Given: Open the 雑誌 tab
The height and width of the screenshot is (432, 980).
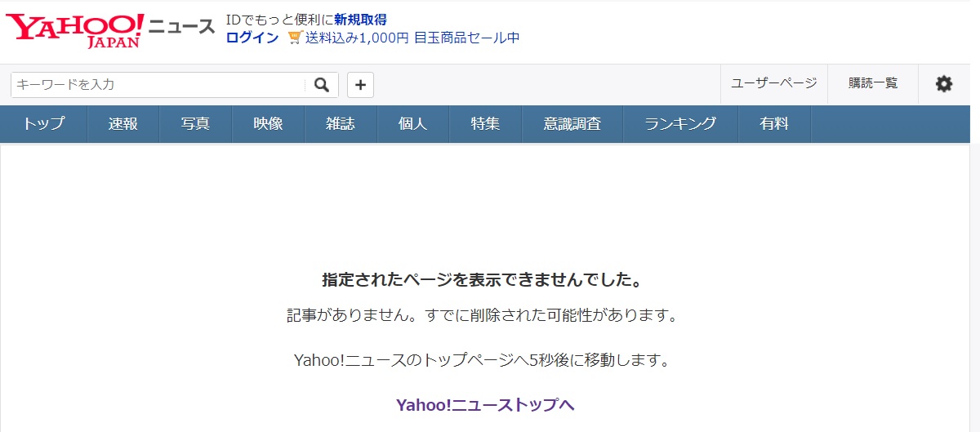Looking at the screenshot, I should point(341,124).
